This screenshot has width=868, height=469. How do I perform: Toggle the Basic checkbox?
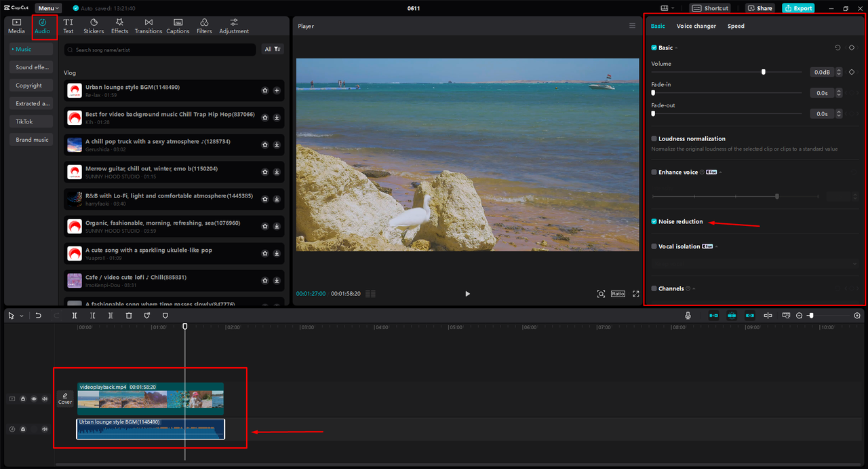coord(654,48)
